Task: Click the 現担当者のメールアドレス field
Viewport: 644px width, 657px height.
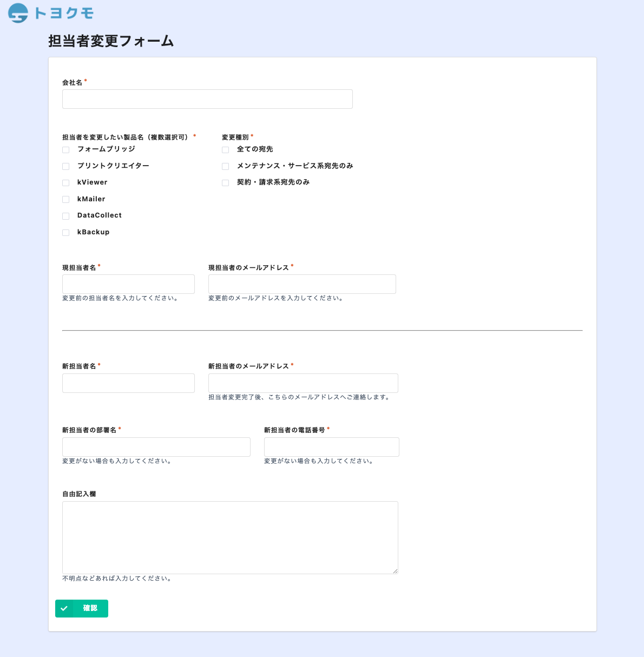Action: point(302,284)
